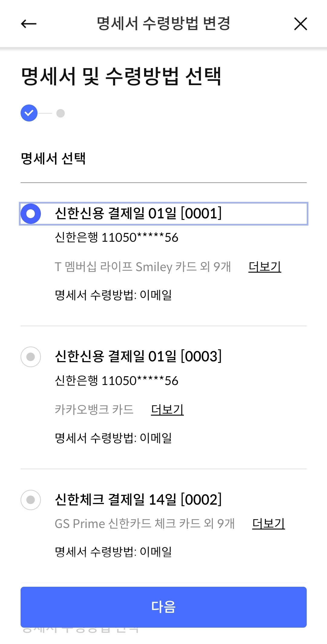
Task: Tap the 명세서 수령방법 변경 header title
Action: click(163, 24)
